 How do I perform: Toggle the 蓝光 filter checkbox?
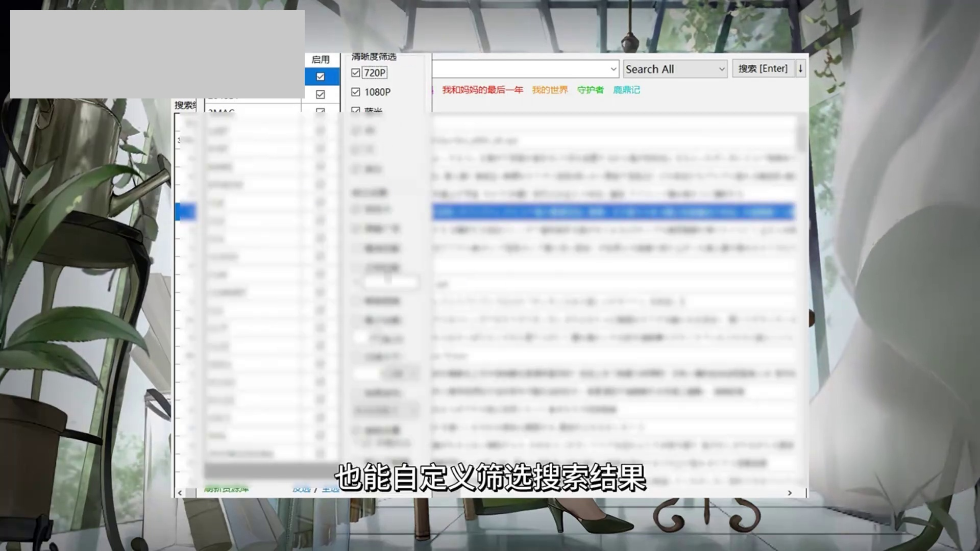(356, 110)
